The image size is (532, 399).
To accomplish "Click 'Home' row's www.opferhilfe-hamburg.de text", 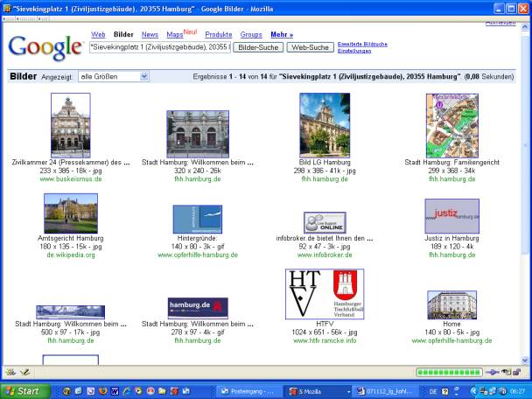I will [x=451, y=340].
